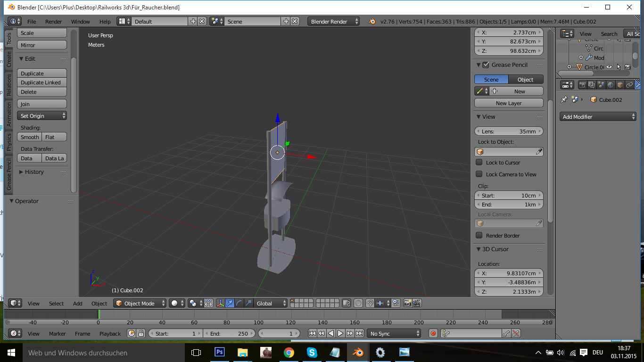This screenshot has height=362, width=644.
Task: Open the Constraints chain-link tab
Action: pyautogui.click(x=629, y=85)
